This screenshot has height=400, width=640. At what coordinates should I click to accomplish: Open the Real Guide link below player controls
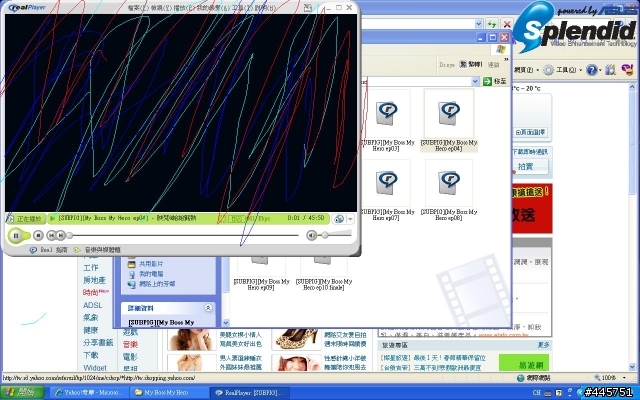point(49,250)
